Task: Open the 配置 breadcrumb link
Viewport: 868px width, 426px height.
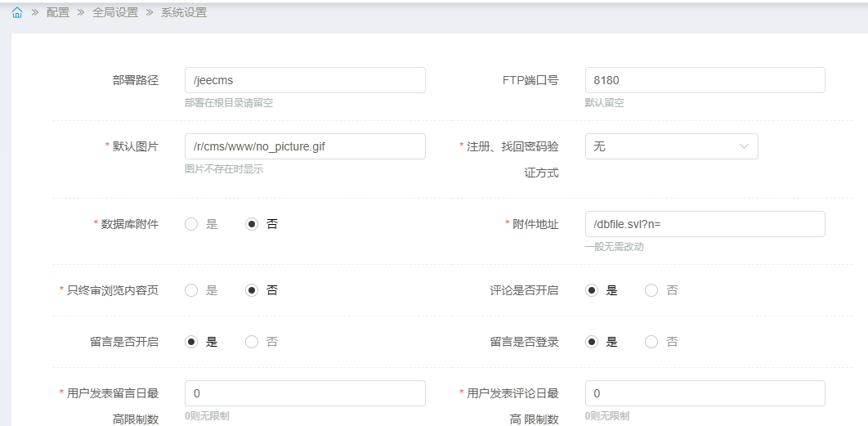Action: point(57,12)
